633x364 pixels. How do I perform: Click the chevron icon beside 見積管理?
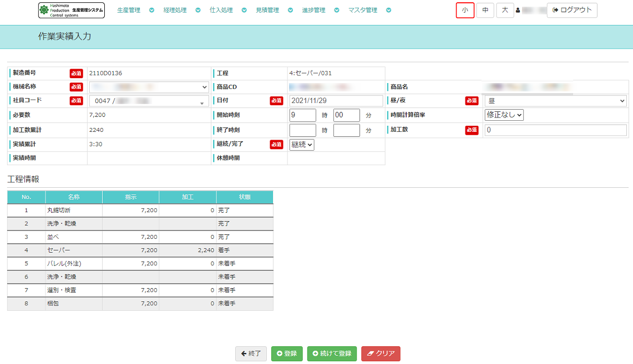click(x=290, y=11)
